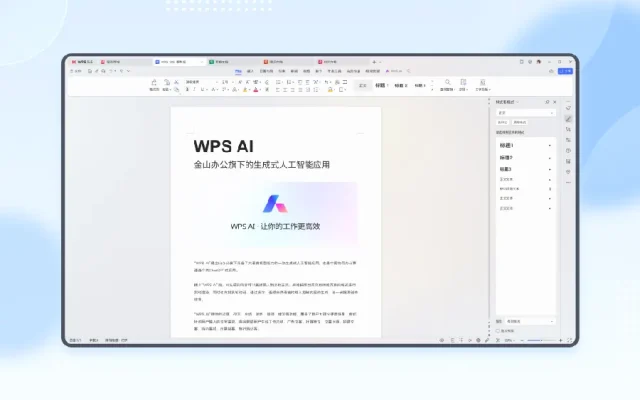
Task: Open the arrow beside 标题2 in style list
Action: click(550, 158)
